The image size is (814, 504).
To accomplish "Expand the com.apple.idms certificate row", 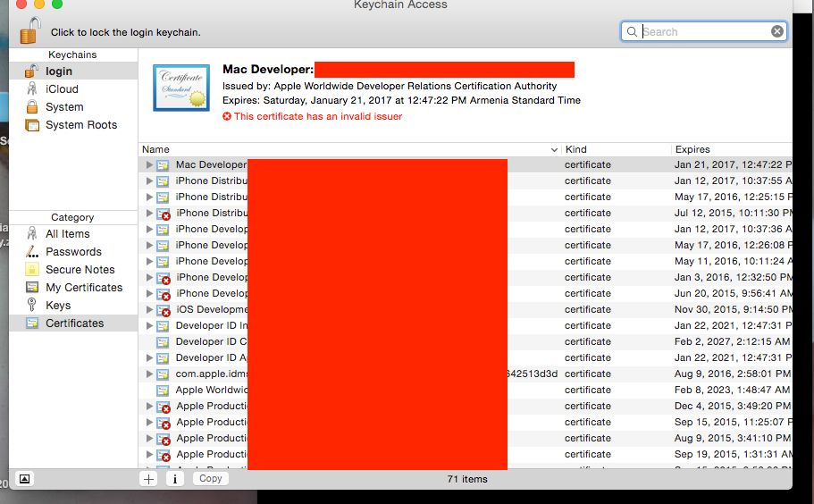I will pos(149,374).
